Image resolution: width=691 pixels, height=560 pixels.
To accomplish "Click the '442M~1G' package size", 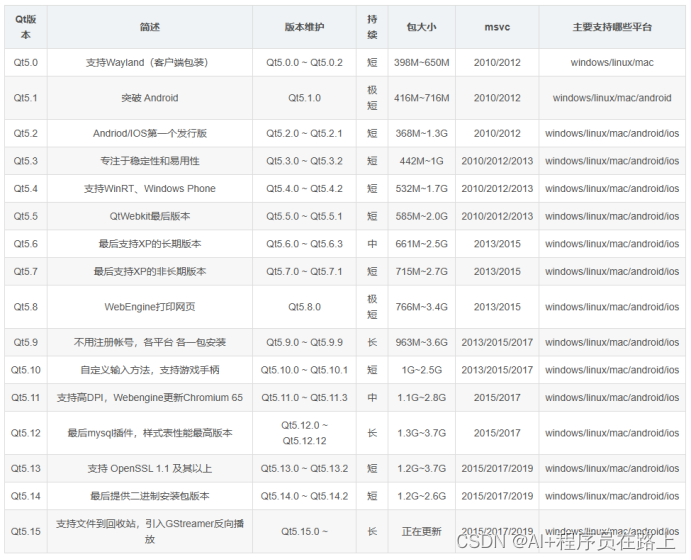I will (x=421, y=161).
